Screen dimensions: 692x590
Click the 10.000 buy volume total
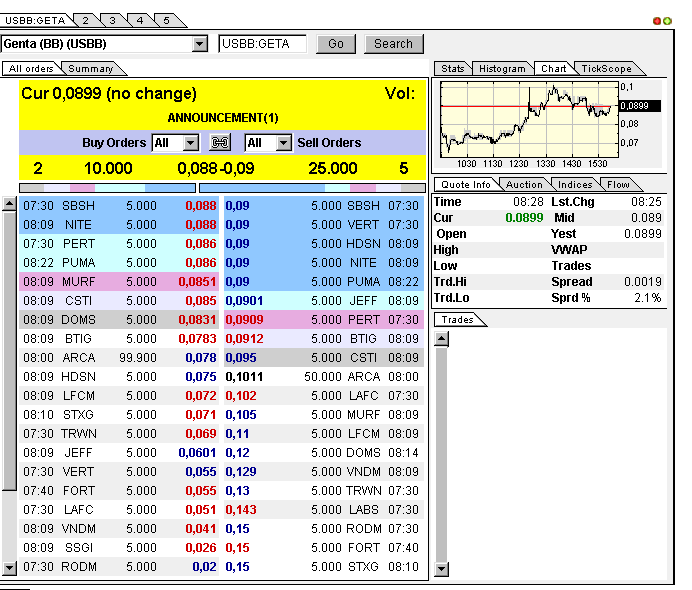click(x=108, y=168)
